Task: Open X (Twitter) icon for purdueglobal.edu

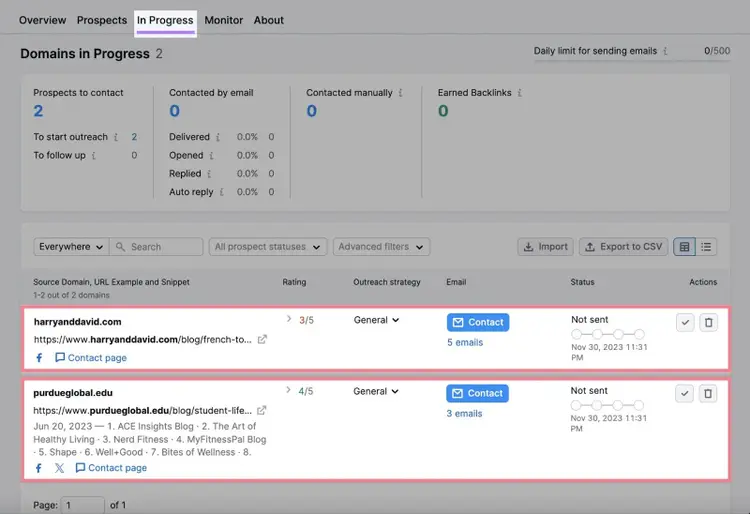Action: coord(59,468)
